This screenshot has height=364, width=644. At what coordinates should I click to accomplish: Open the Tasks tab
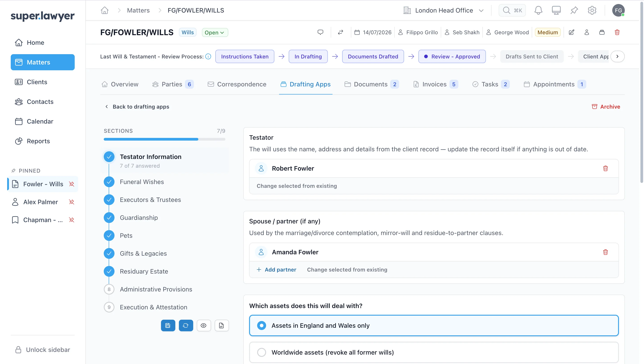[x=491, y=84]
